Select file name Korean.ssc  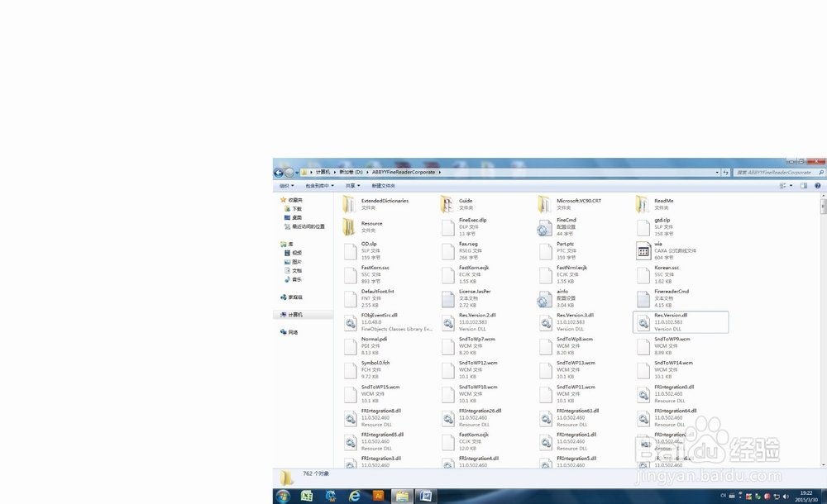[x=667, y=268]
